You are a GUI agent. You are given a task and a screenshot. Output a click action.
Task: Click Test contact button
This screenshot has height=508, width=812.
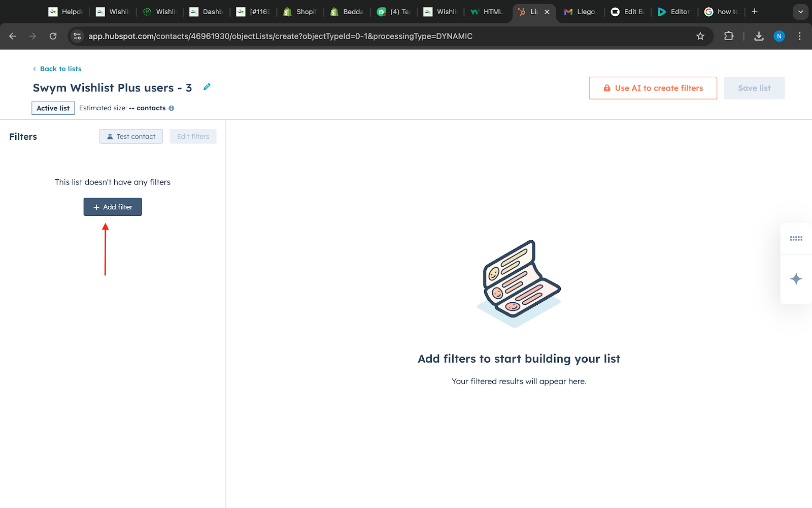pos(131,136)
